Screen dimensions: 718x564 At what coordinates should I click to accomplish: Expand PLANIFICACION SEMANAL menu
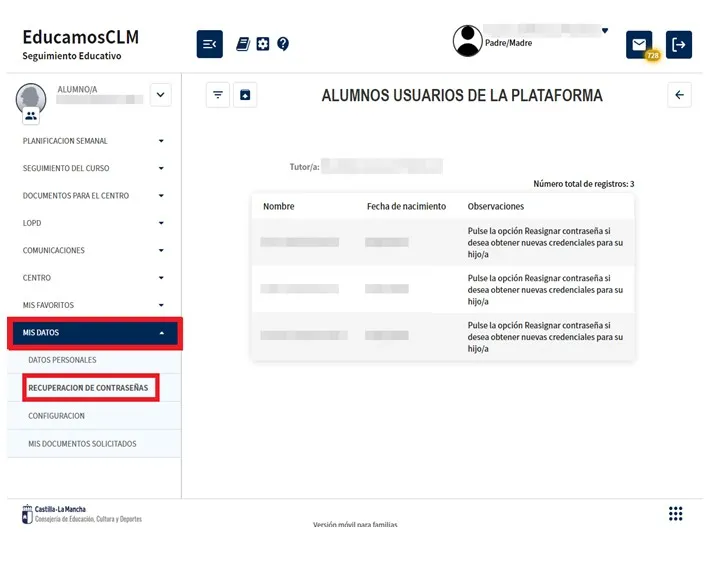coord(93,141)
